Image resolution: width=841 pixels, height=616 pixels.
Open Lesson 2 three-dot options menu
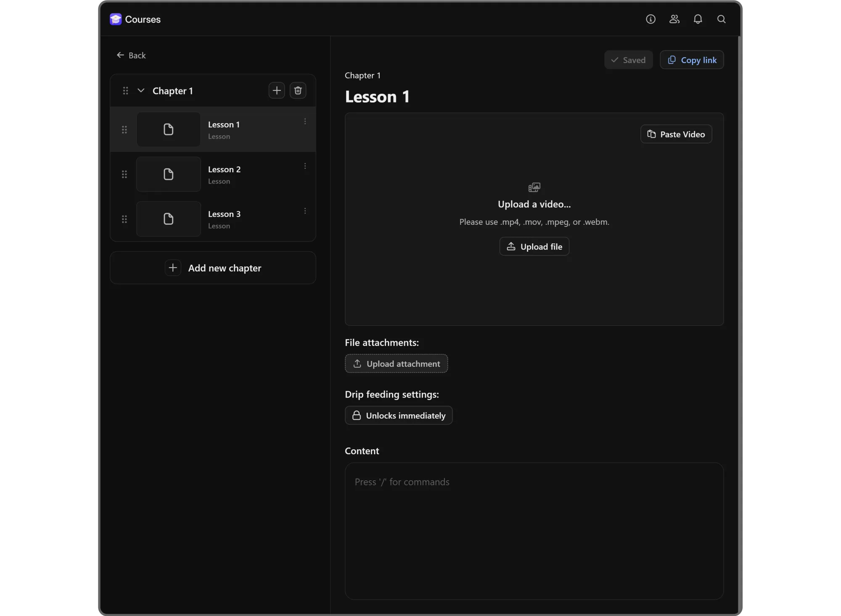point(305,166)
